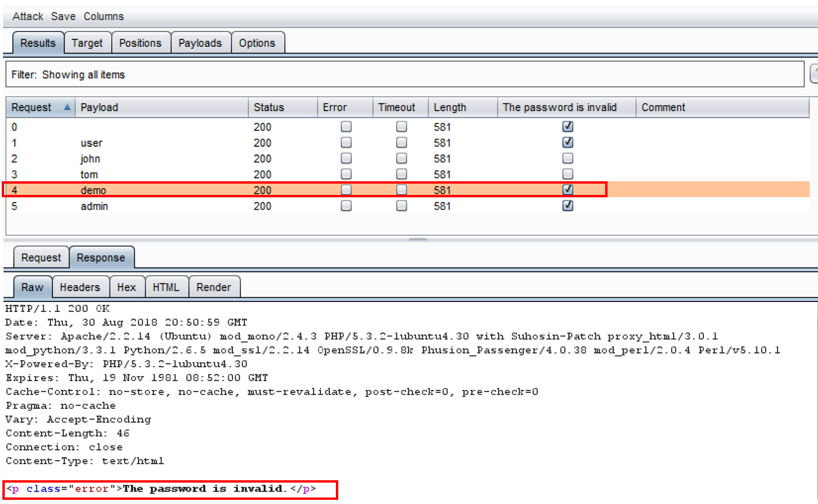Sort by the Error column header

[345, 108]
